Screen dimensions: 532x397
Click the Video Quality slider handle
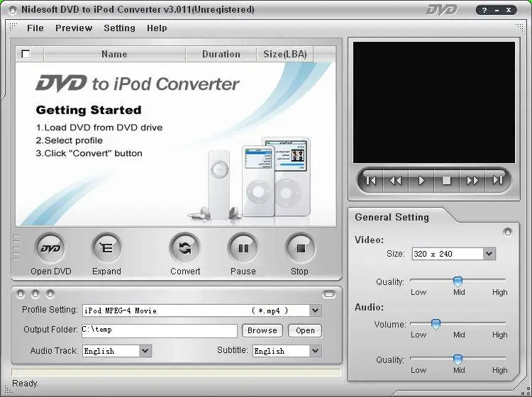458,281
